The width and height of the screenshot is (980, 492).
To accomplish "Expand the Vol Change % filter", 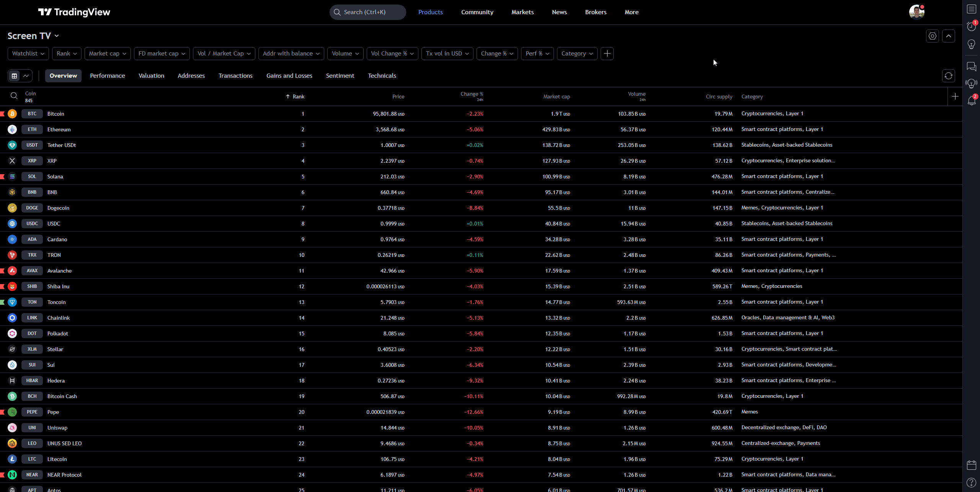I will pos(392,54).
